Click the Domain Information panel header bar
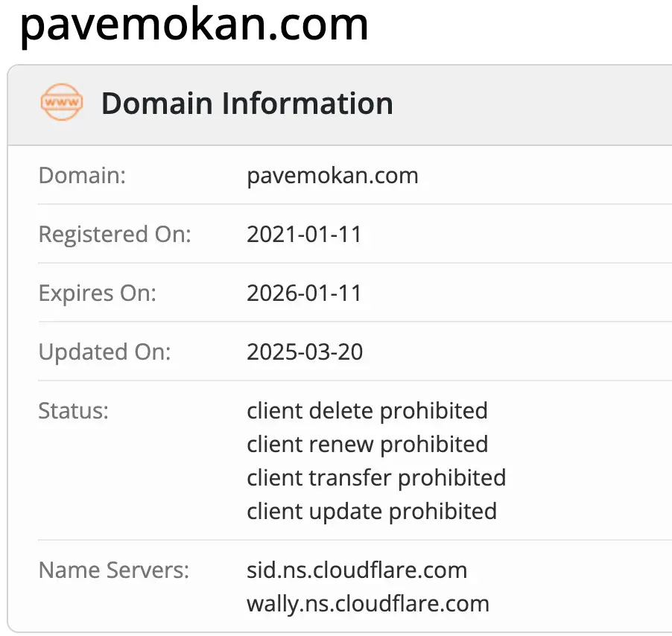Screen dimensions: 672x636 coord(522,104)
